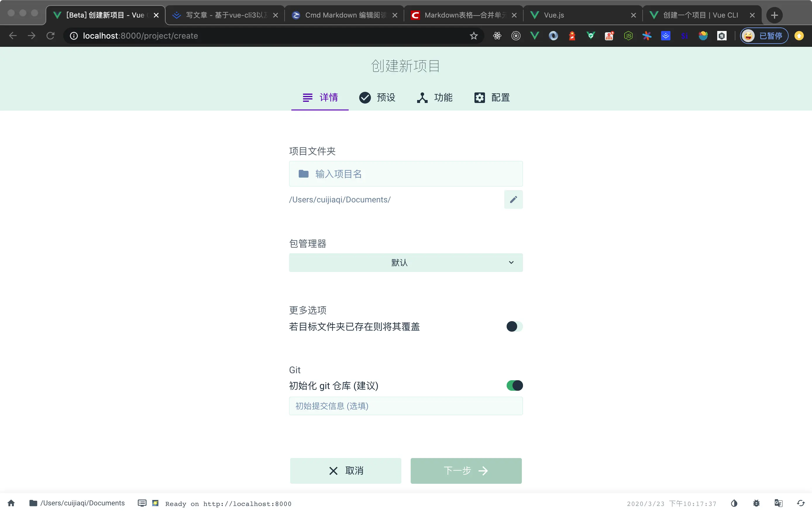Open the console log icon in the status bar
Viewport: 812px width, 513px height.
coord(142,503)
